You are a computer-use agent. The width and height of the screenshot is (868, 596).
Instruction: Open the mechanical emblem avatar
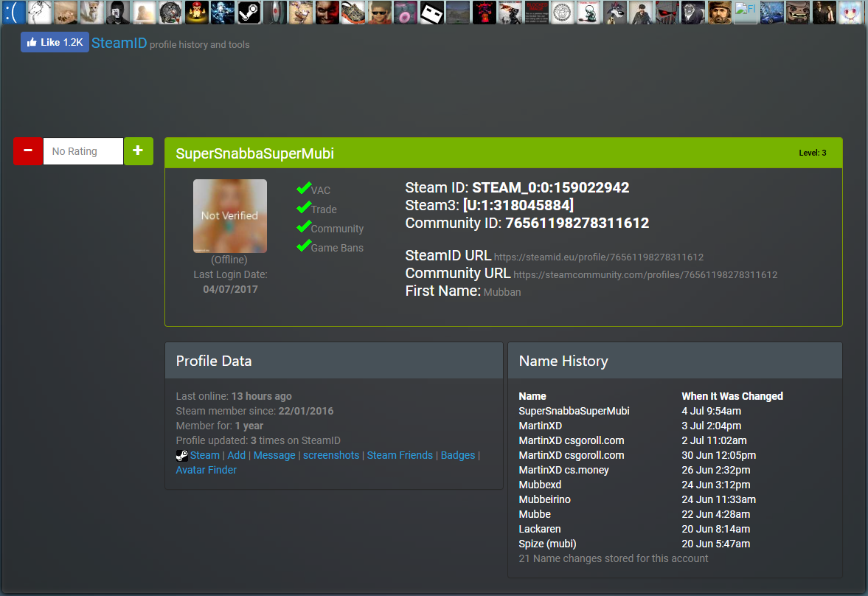point(170,13)
